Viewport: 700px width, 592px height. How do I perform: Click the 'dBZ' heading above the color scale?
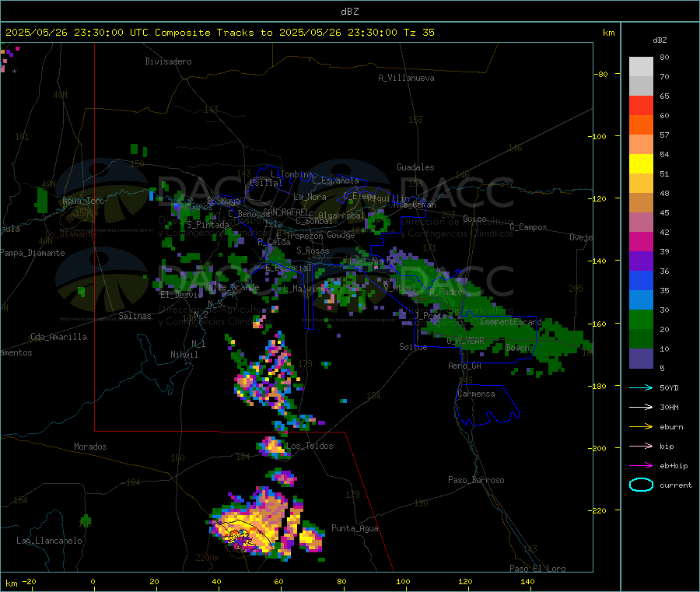(660, 40)
